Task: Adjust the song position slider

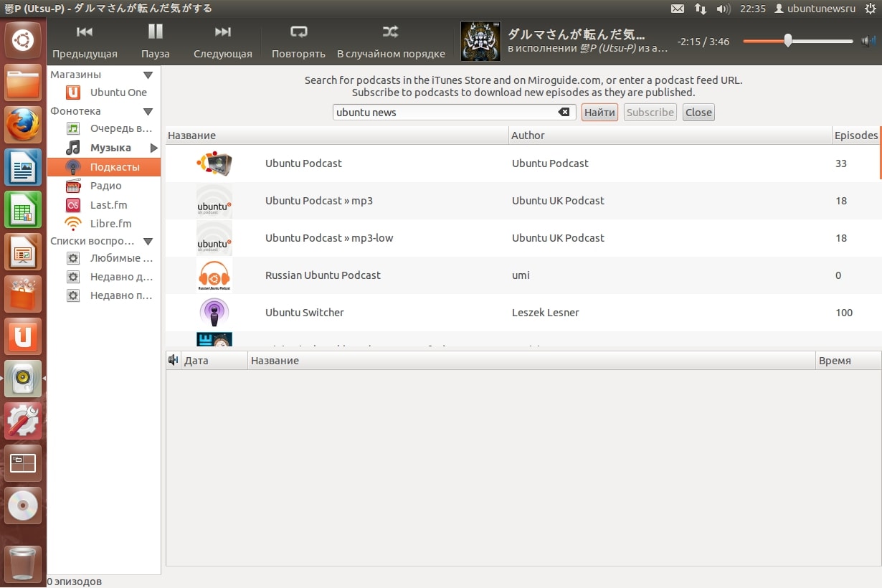Action: (x=798, y=41)
